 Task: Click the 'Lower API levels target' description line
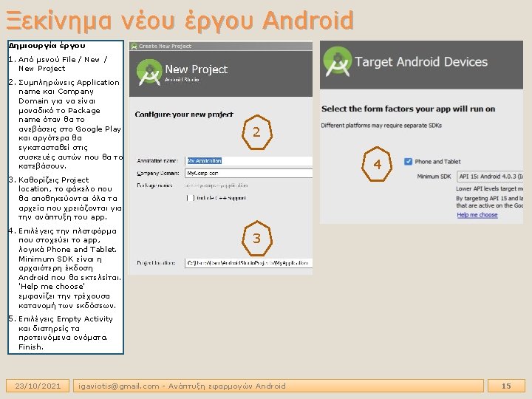point(489,188)
